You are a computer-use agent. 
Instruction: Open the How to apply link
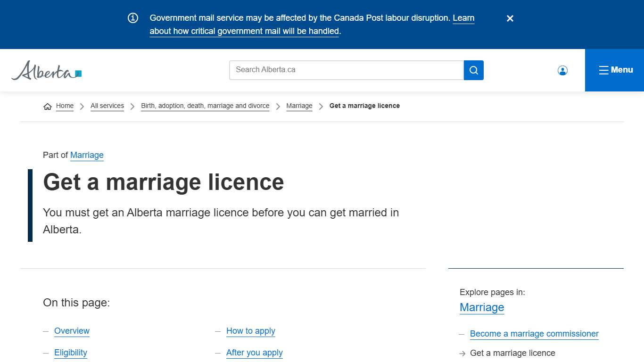tap(250, 331)
